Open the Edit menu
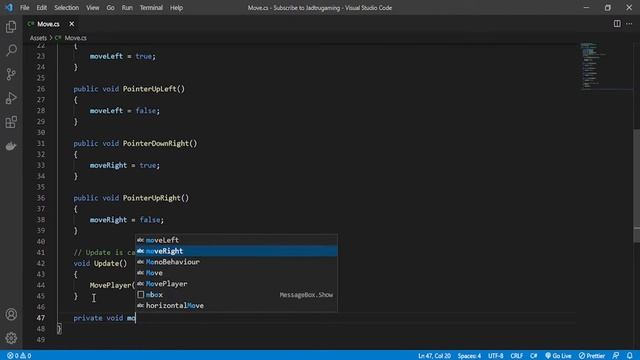Screen dimensions: 640x360 pyautogui.click(x=42, y=8)
